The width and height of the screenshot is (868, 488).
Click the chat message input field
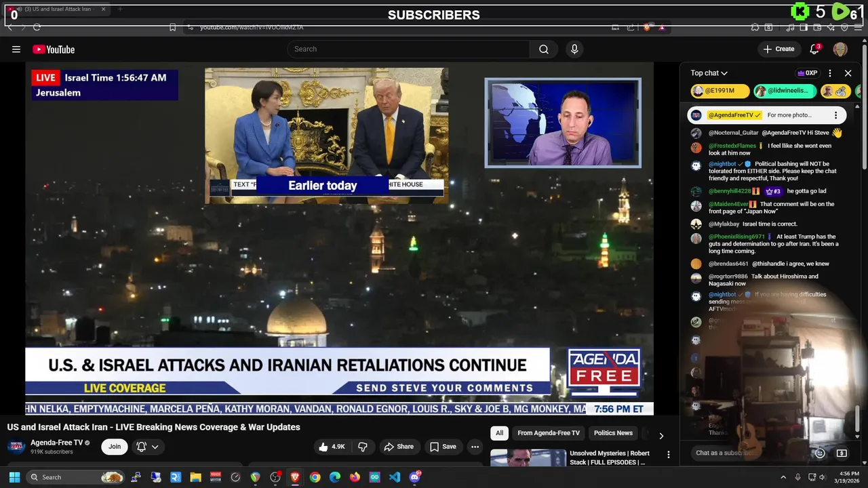(x=751, y=453)
